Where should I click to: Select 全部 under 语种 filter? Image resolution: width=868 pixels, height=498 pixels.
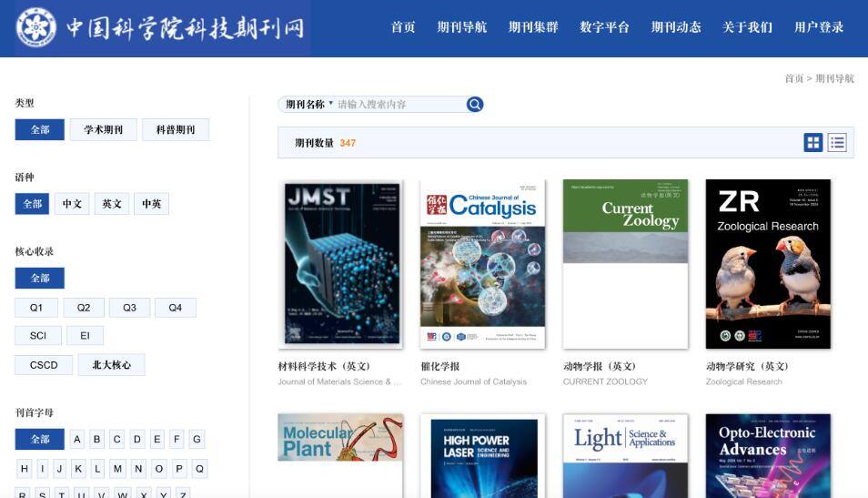pos(32,204)
